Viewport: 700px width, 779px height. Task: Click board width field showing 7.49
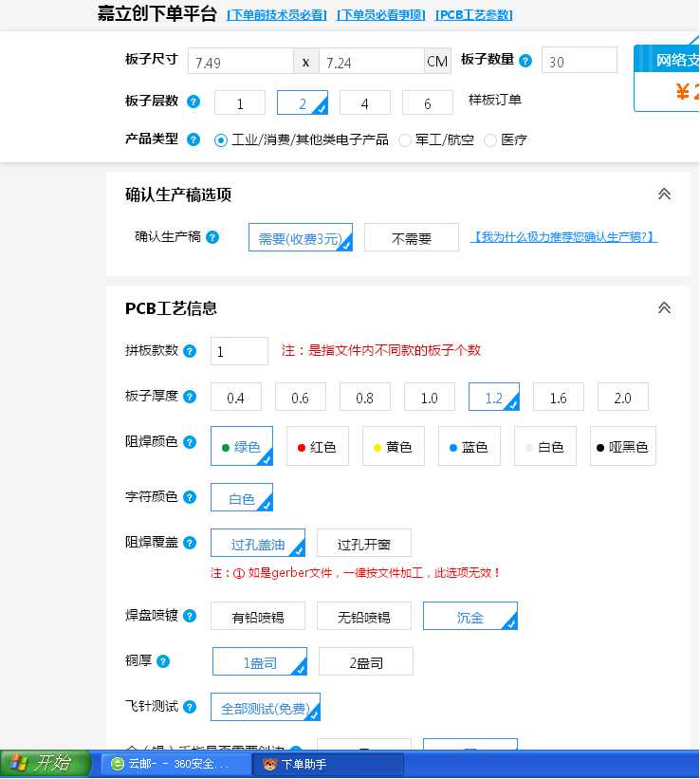coord(241,62)
